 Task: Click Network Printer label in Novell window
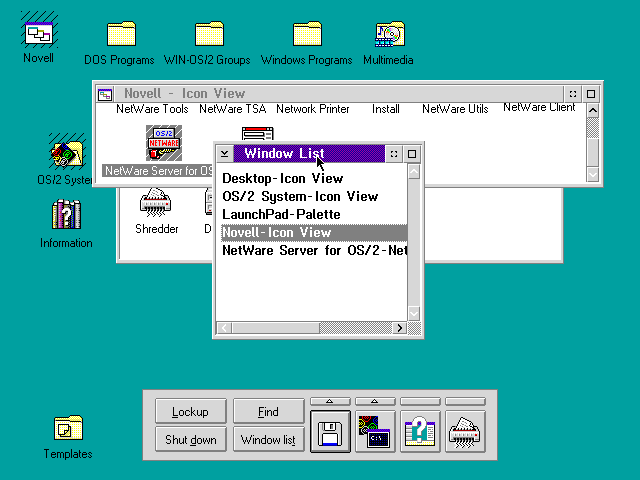[313, 109]
